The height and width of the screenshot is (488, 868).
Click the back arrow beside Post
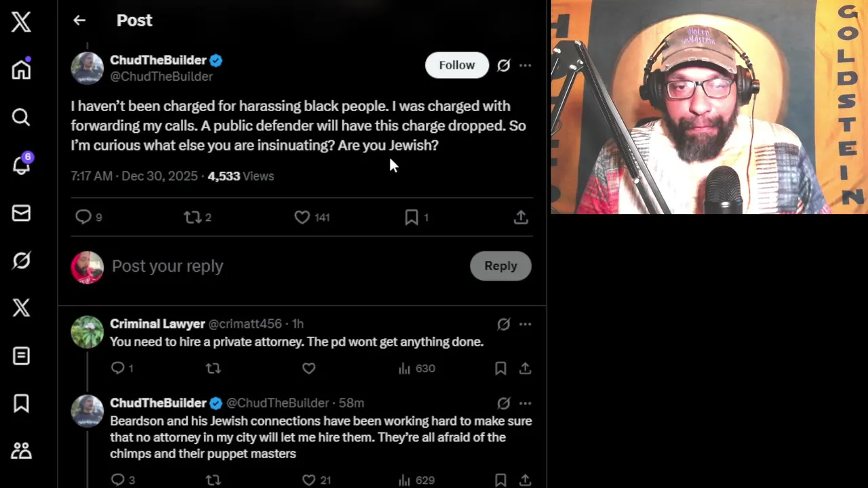[79, 20]
